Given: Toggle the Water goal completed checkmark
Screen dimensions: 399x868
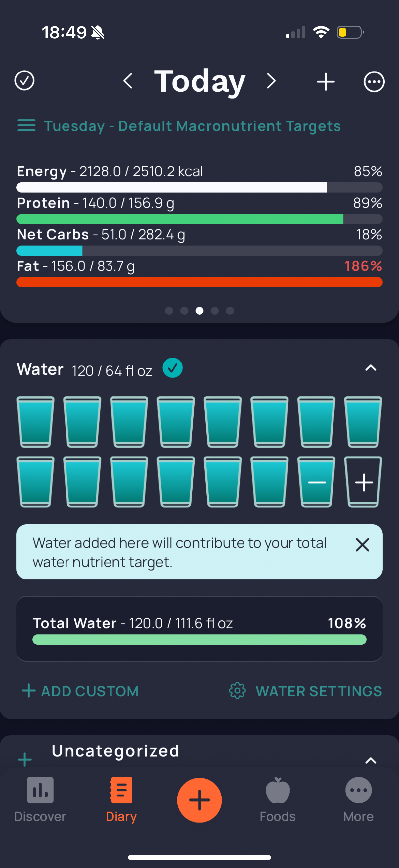Looking at the screenshot, I should pyautogui.click(x=173, y=368).
